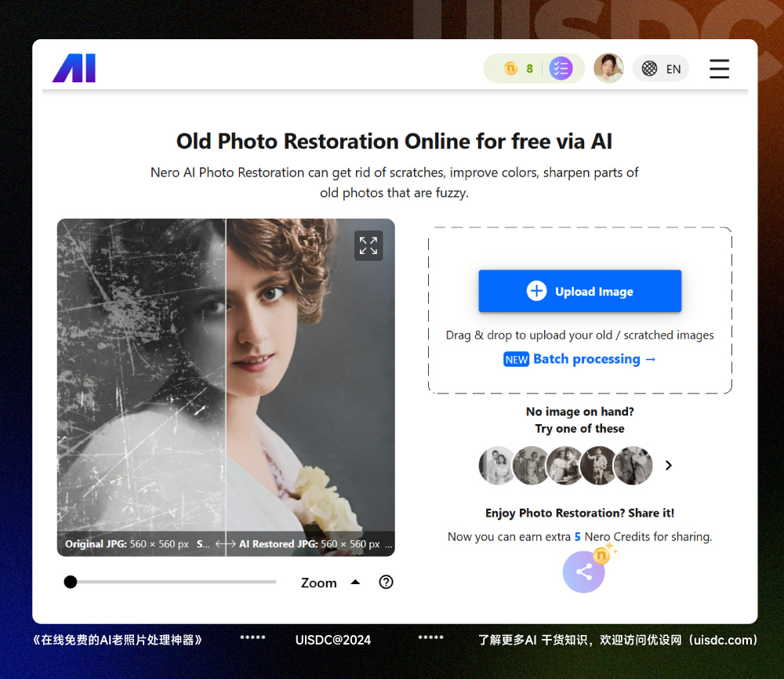Image resolution: width=784 pixels, height=679 pixels.
Task: Open the EN language selector
Action: (x=673, y=69)
